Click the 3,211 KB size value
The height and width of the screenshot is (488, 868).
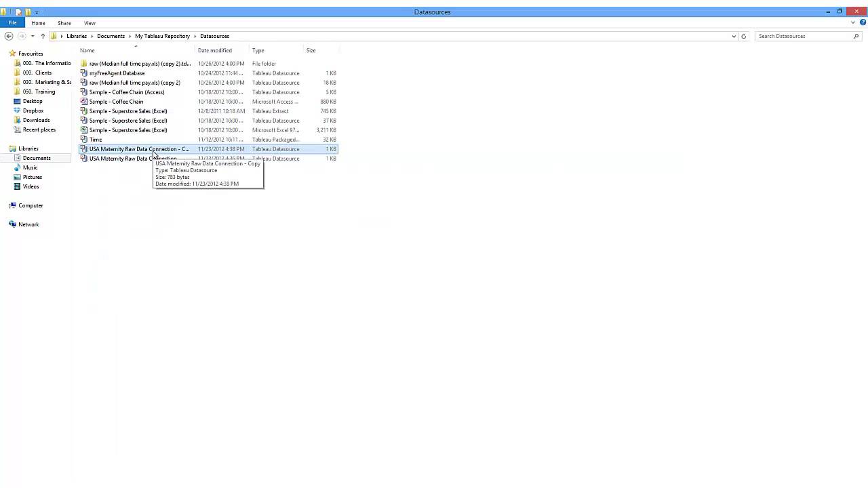click(326, 130)
